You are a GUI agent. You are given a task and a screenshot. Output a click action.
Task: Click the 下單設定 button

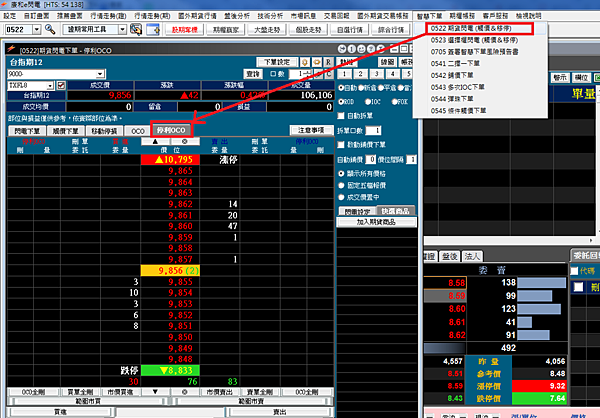point(277,62)
